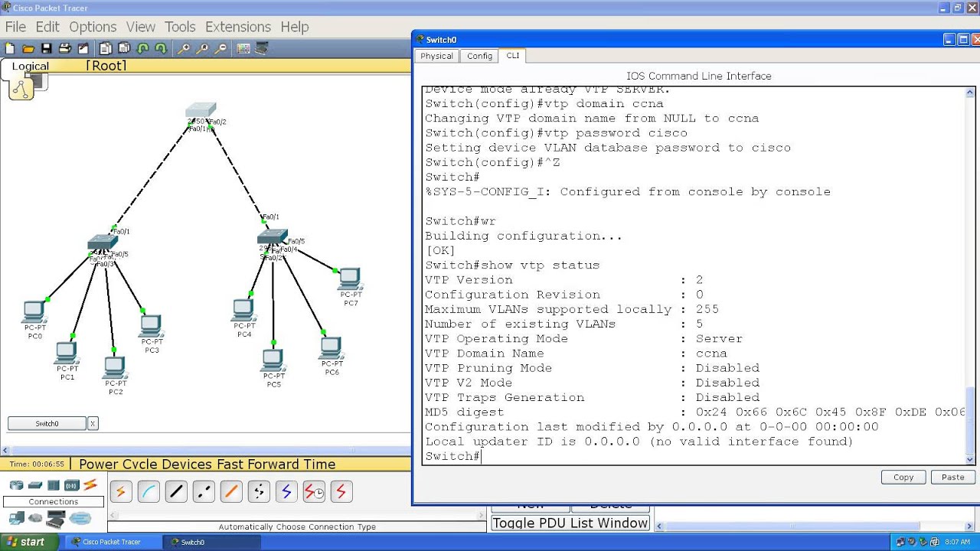Click the Toggle PDU List Window button

click(570, 523)
